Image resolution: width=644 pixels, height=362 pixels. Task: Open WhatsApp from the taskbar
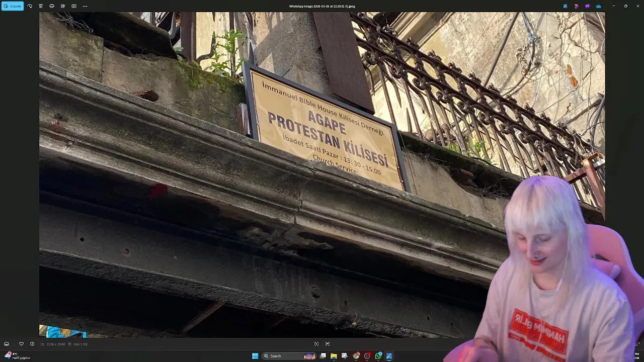378,356
